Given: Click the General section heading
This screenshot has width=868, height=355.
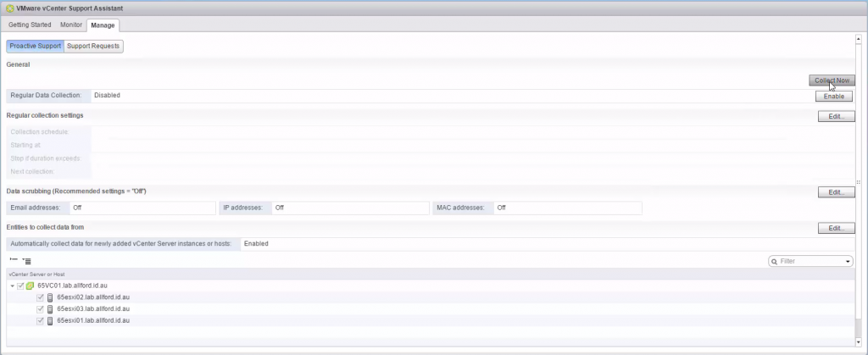Looking at the screenshot, I should point(18,64).
